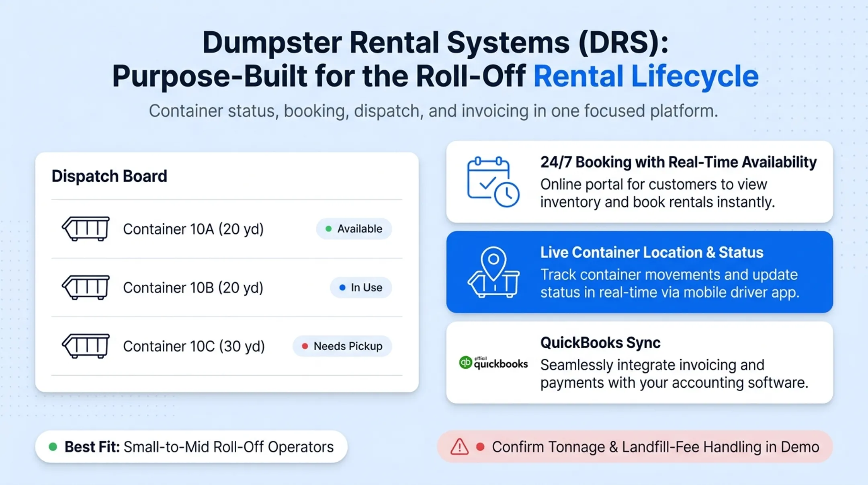The width and height of the screenshot is (868, 485).
Task: Click the blue Rental Lifecycle headline text
Action: [646, 76]
